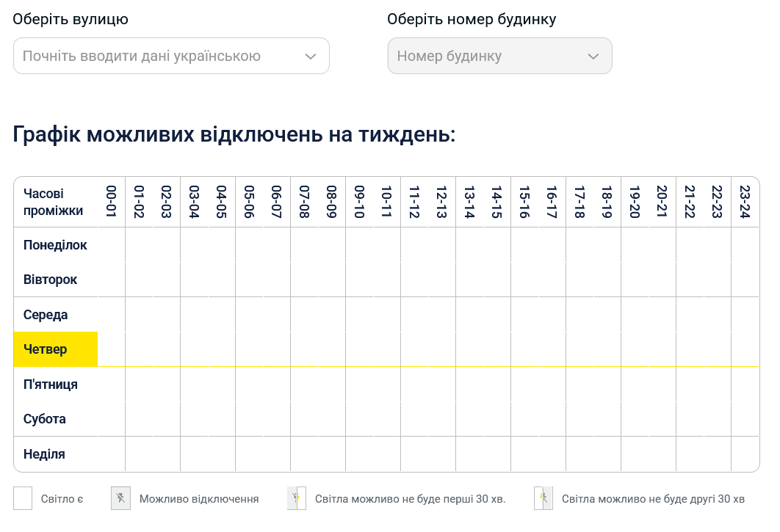This screenshot has width=780, height=532.
Task: Open the street selection dropdown
Action: [170, 56]
